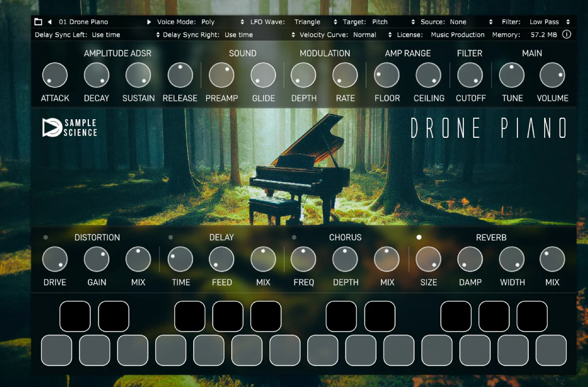Click the Delay Mix knob
The height and width of the screenshot is (387, 588).
[263, 259]
